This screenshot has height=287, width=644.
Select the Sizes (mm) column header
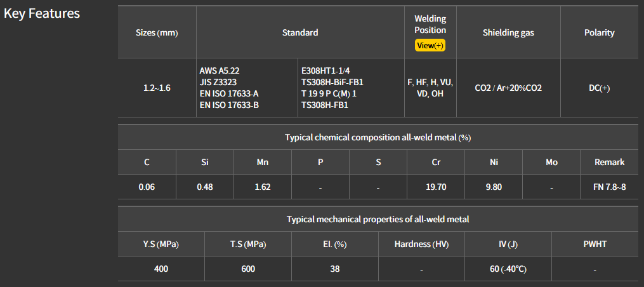pos(157,33)
